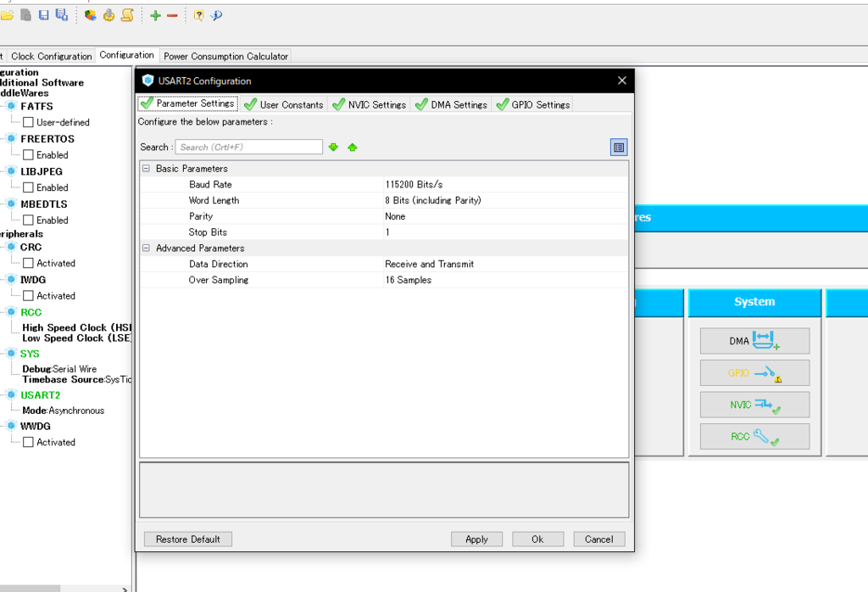868x592 pixels.
Task: Activate the IWDG checkbox
Action: coord(28,296)
